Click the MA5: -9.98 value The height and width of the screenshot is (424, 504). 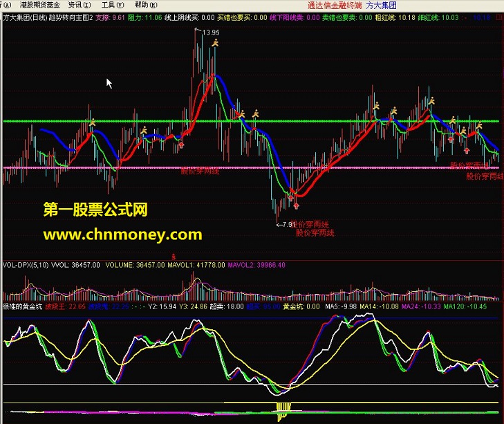click(x=340, y=306)
